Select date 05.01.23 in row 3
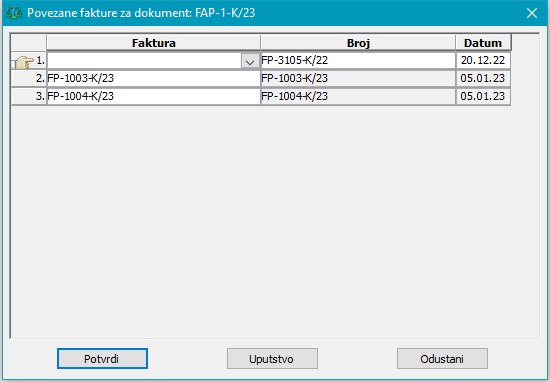 (x=483, y=96)
